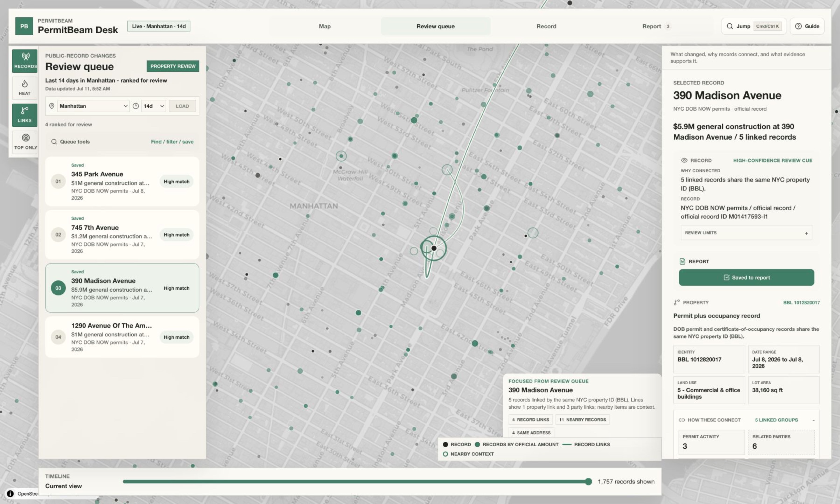Click the Saved to report button
This screenshot has height=504, width=840.
746,278
